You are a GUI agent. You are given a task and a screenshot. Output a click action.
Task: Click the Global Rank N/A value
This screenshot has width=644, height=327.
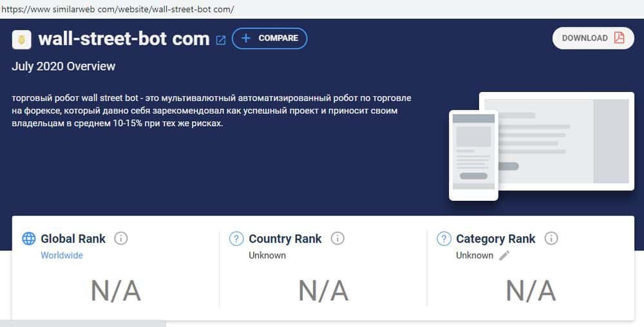pos(116,290)
